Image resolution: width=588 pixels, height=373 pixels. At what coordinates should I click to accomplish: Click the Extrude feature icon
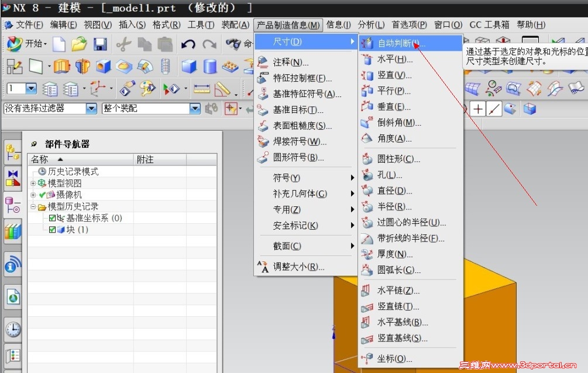click(62, 67)
